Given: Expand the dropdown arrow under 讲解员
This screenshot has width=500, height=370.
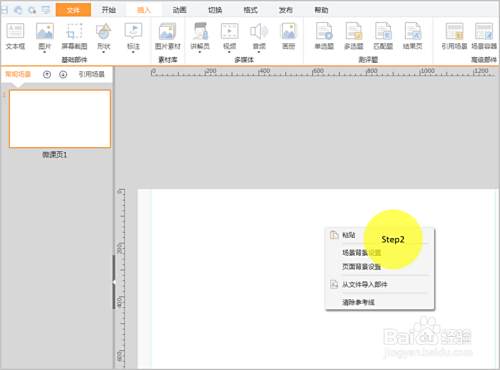Looking at the screenshot, I should 200,52.
